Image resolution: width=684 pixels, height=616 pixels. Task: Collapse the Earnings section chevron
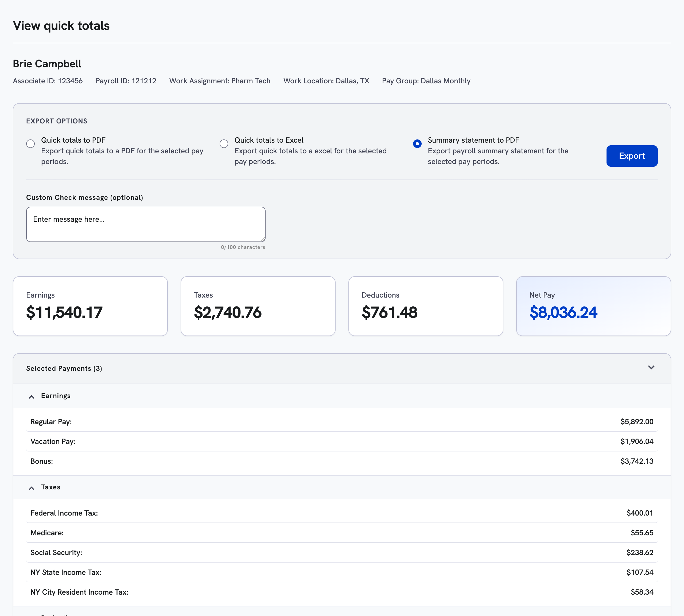click(32, 397)
